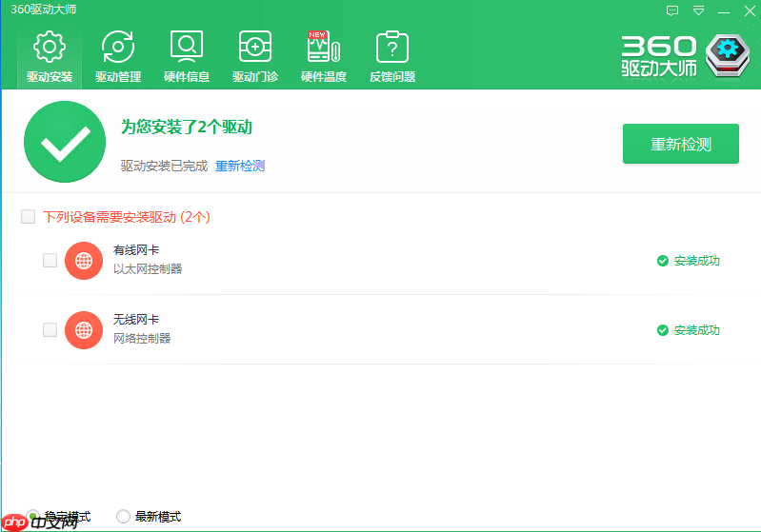Open the 驱动安装 gear tab
Screen dimensions: 761x532
click(x=49, y=56)
